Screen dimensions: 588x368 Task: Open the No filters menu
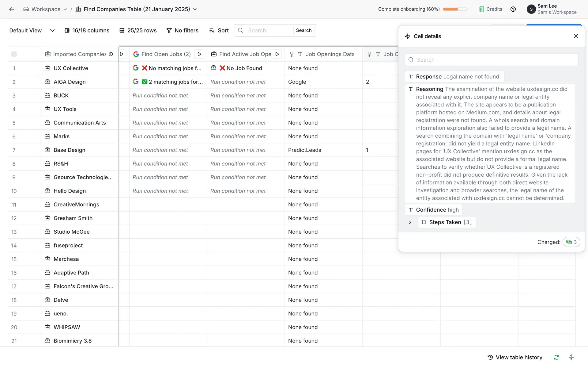(182, 30)
